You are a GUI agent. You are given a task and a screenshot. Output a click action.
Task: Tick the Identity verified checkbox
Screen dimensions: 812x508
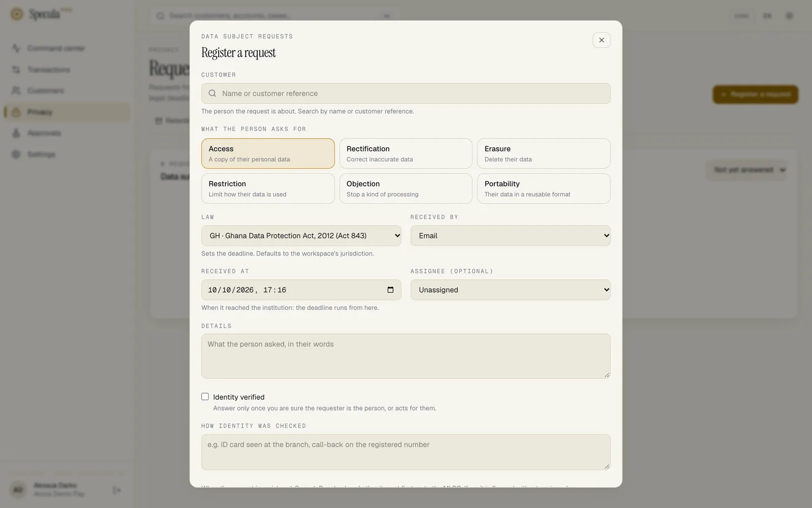point(205,397)
